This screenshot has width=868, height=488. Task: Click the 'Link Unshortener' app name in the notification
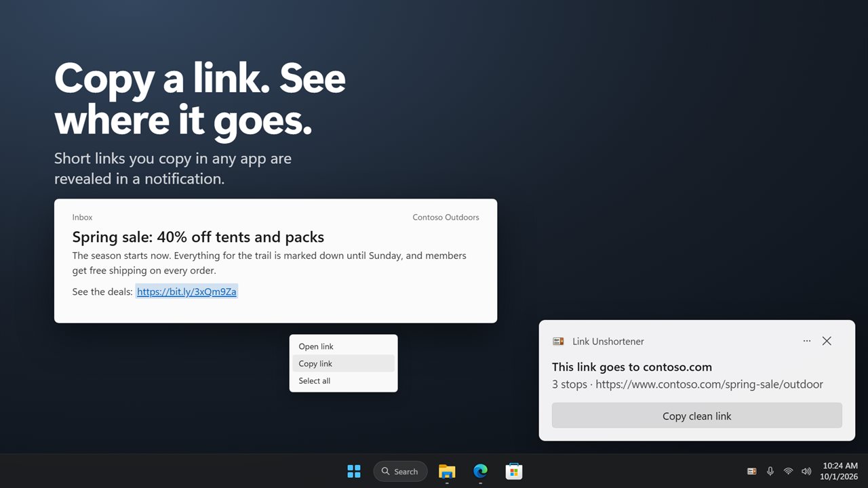coord(608,341)
